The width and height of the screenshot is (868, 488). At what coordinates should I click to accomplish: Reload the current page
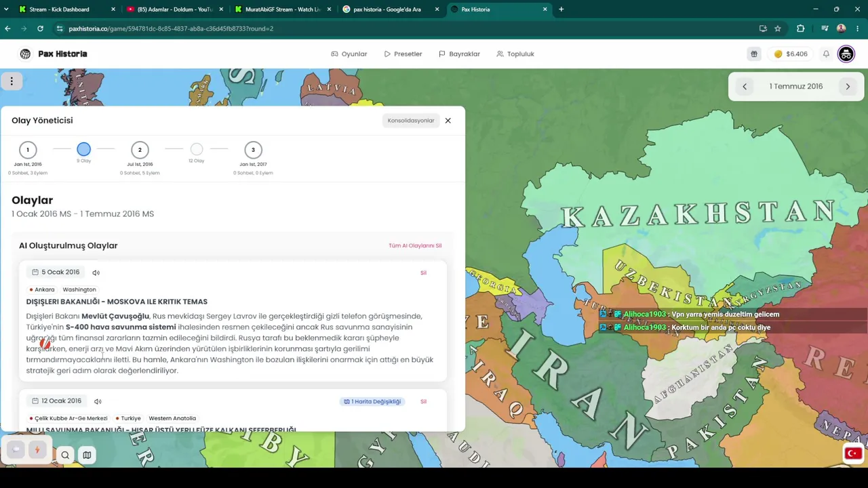(40, 28)
